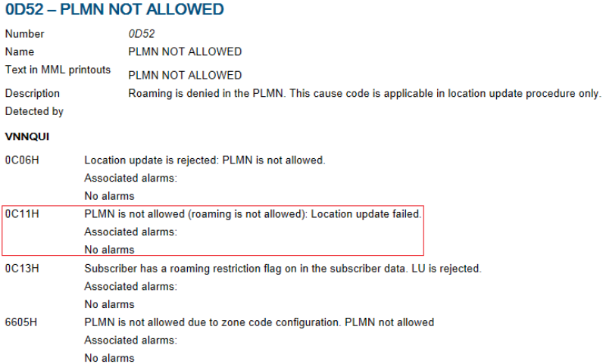Click the Detected by label
Viewport: 603px width, 364px height.
[34, 111]
